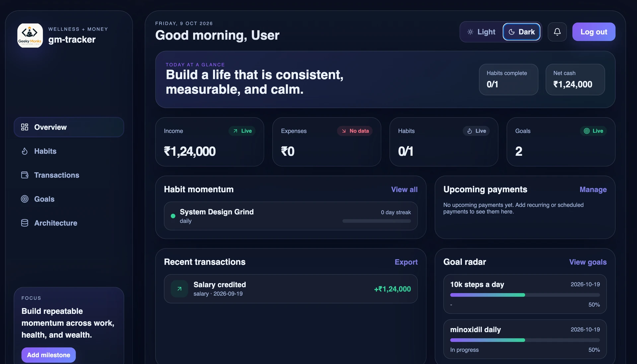Image resolution: width=637 pixels, height=364 pixels.
Task: Click the Live badge on the Habits card
Action: pos(476,131)
